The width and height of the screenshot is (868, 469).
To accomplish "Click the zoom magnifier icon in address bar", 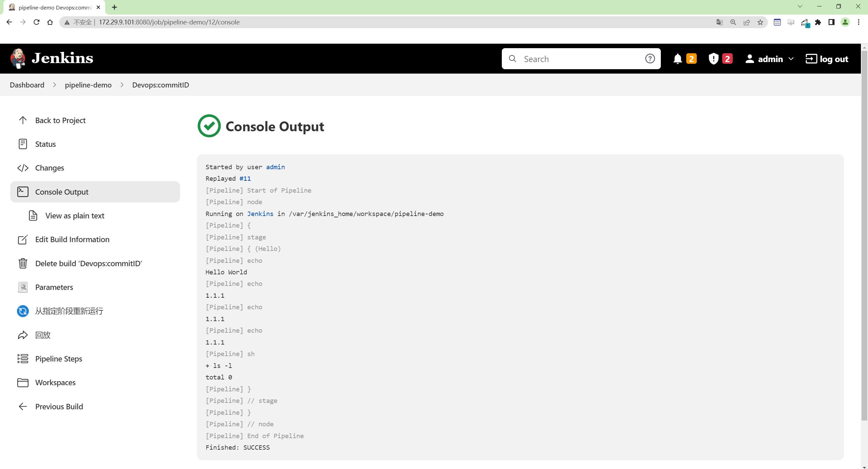I will pyautogui.click(x=733, y=22).
